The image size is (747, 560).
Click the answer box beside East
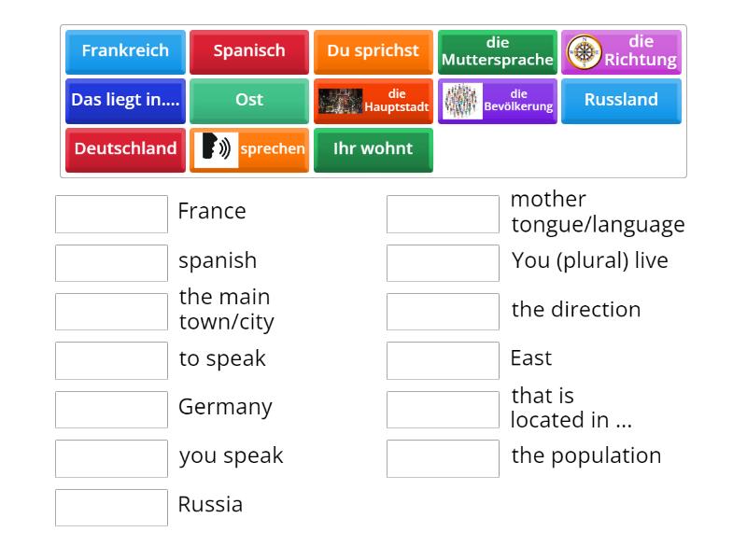click(x=443, y=360)
